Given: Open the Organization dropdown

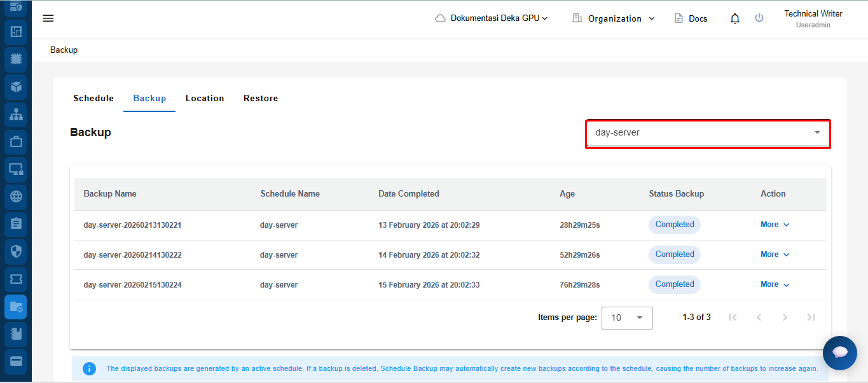Looking at the screenshot, I should click(x=614, y=18).
